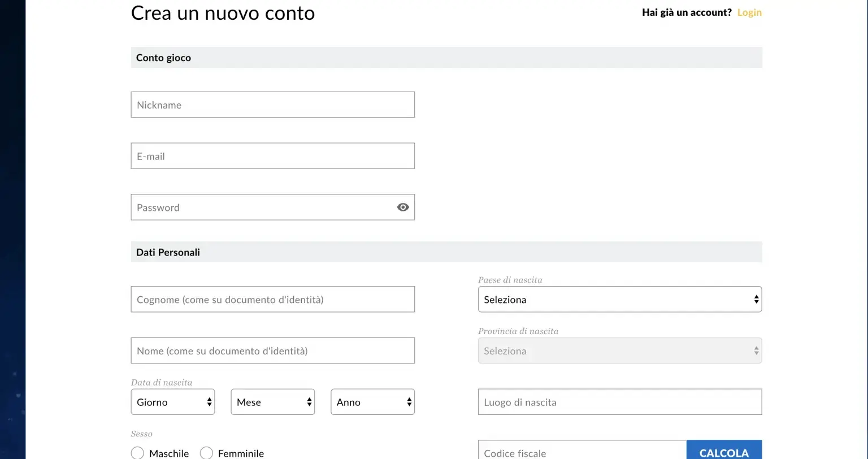This screenshot has height=459, width=868.
Task: Click the Conto gioco section header
Action: [x=163, y=57]
